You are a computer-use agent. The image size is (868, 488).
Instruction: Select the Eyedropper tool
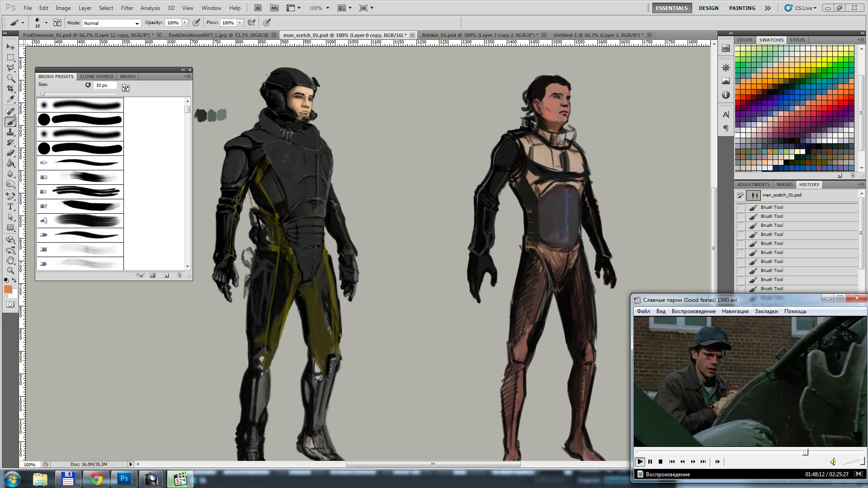click(x=10, y=99)
